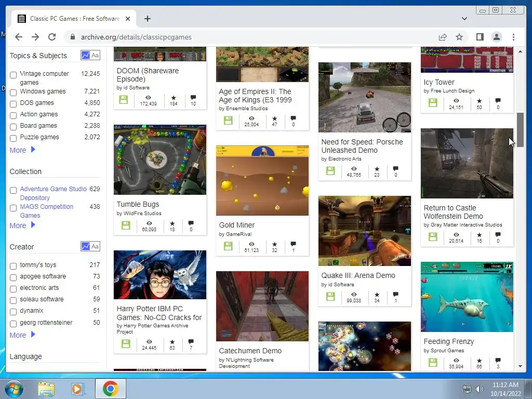Check the Adventure Game Studio Depository filter
Viewport: 532px width, 399px height.
click(13, 190)
